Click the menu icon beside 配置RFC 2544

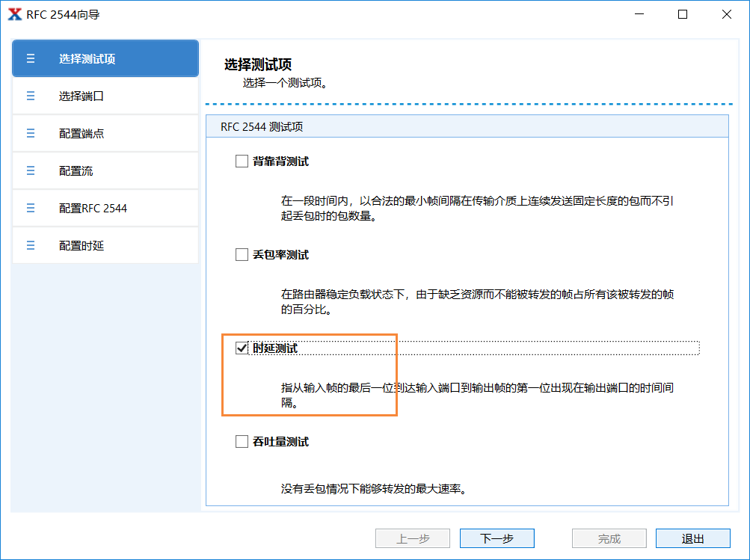tap(30, 208)
